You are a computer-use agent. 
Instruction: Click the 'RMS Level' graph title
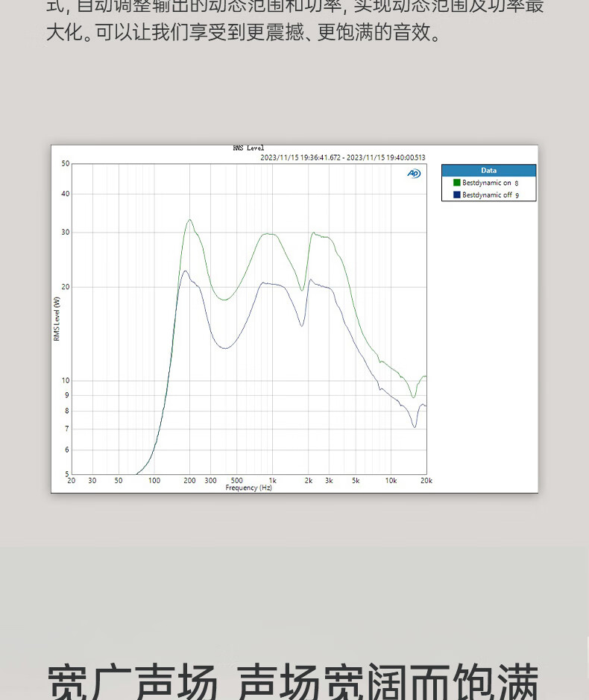(x=248, y=148)
